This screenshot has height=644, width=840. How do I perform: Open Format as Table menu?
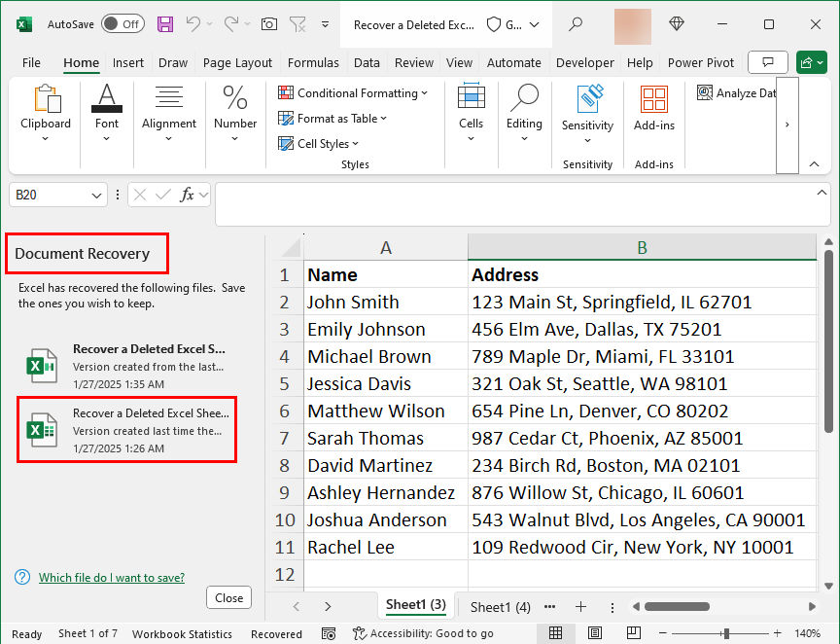(x=332, y=119)
